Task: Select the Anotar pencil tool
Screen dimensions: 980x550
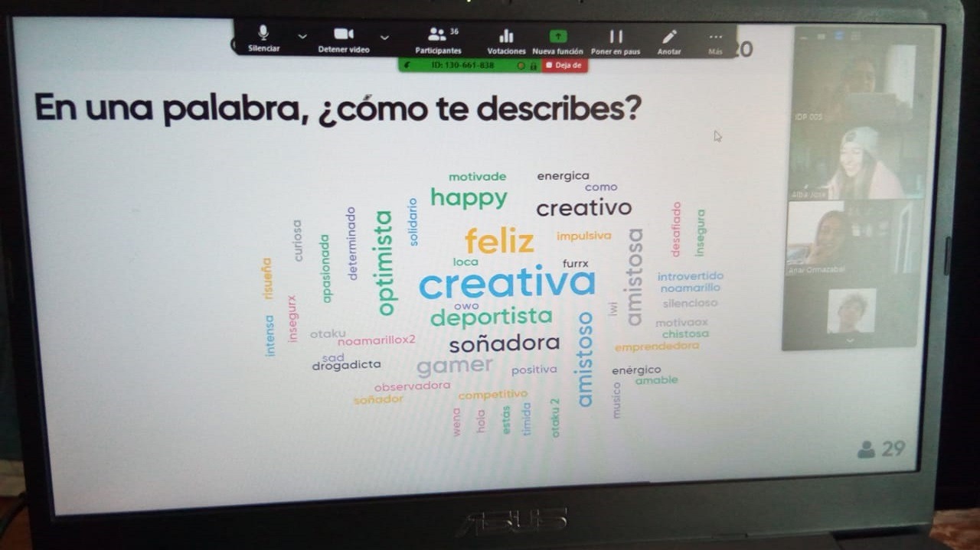Action: coord(669,38)
